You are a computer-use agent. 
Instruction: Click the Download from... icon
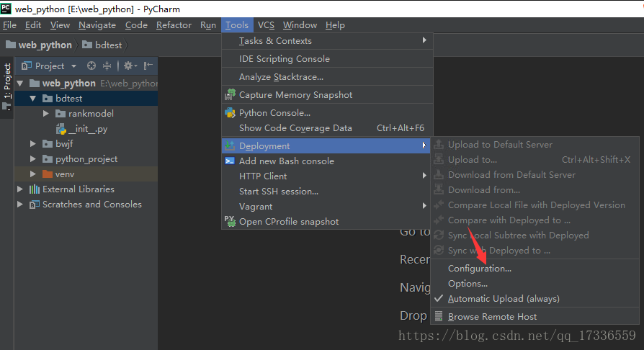(439, 190)
